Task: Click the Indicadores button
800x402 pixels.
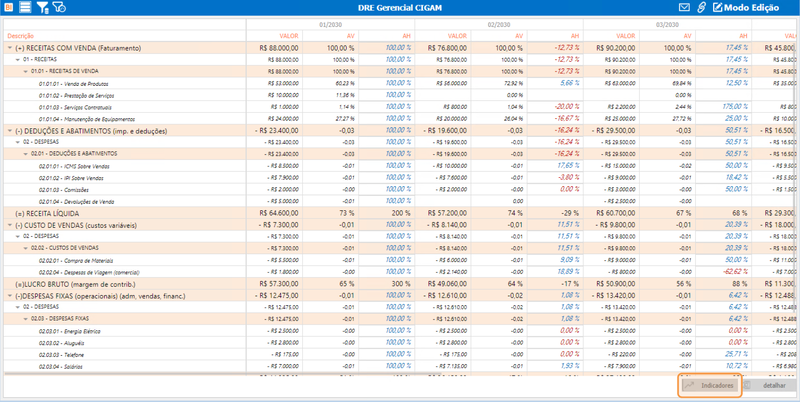Action: pos(710,386)
